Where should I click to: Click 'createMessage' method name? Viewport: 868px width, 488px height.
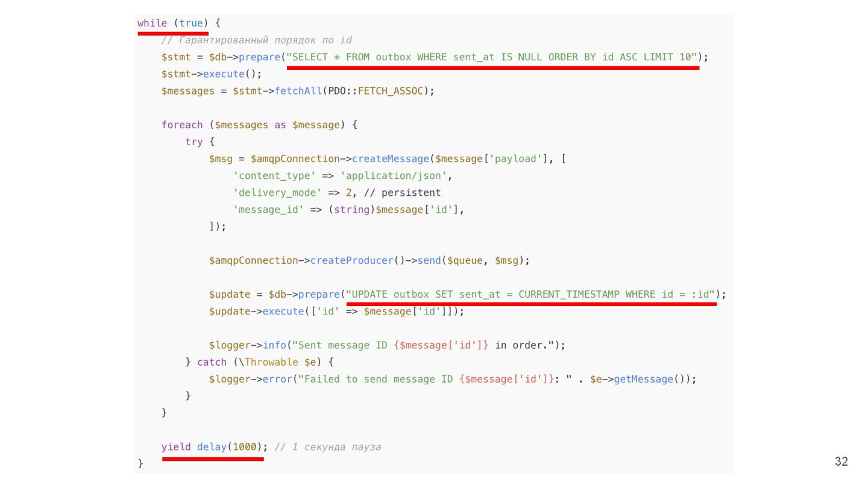(x=391, y=159)
